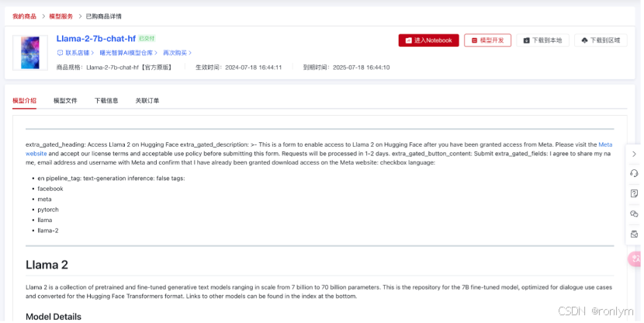Viewport: 644px width, 323px height.
Task: Click the Meta website hyperlink
Action: [x=605, y=144]
